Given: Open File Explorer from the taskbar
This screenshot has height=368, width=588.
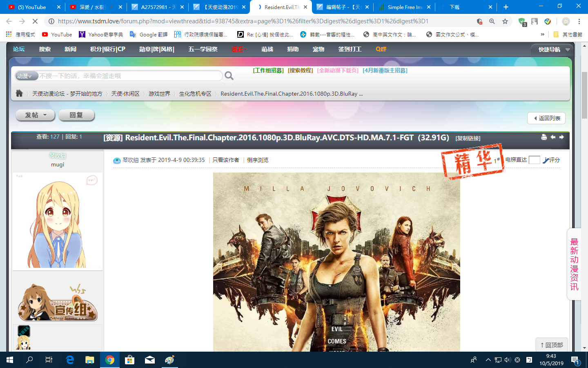Looking at the screenshot, I should pos(89,360).
